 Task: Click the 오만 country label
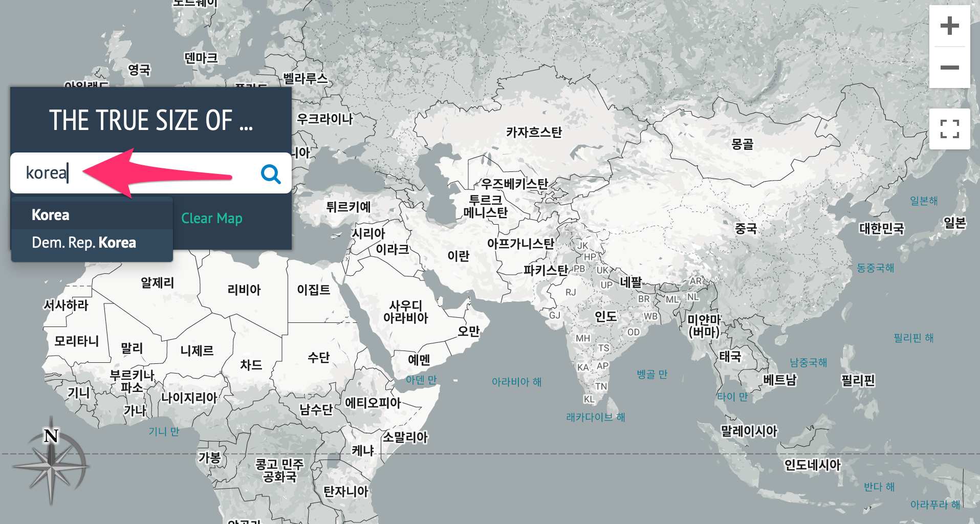pos(468,331)
